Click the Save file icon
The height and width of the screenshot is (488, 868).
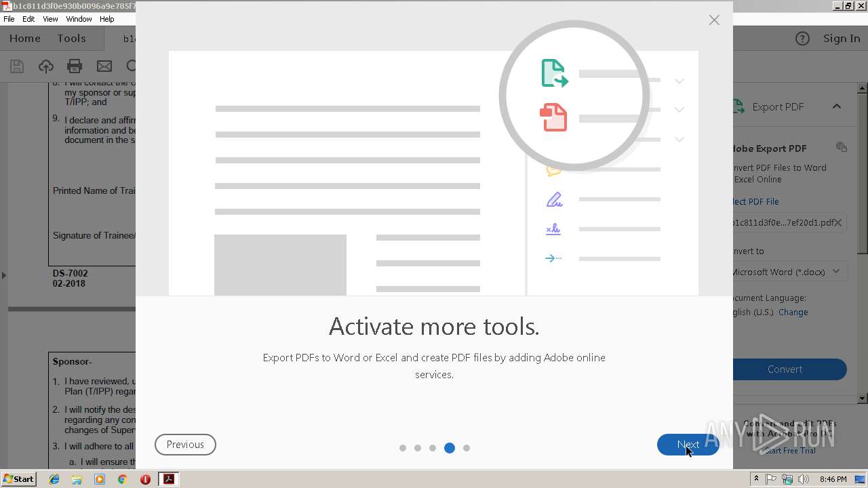tap(17, 66)
